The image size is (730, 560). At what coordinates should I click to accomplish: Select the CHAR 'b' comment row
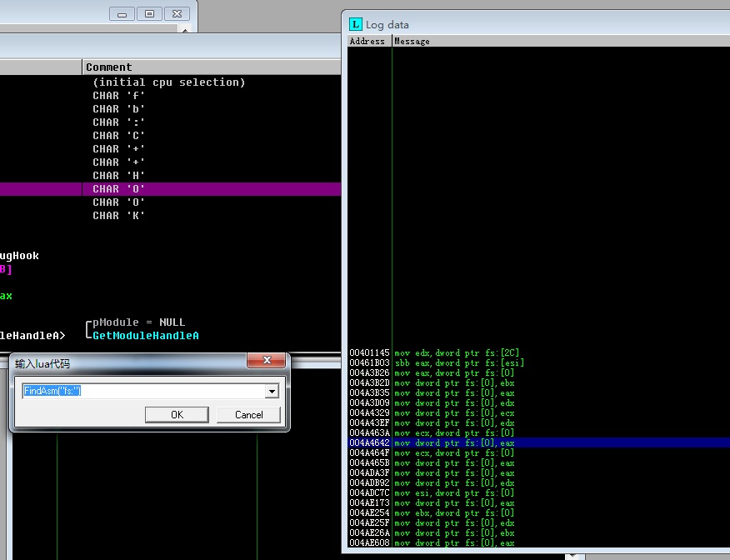pos(118,109)
